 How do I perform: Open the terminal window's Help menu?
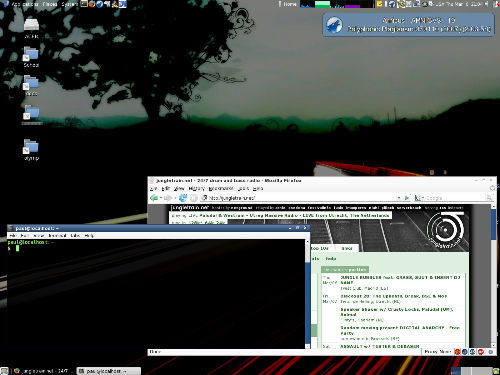tap(89, 235)
